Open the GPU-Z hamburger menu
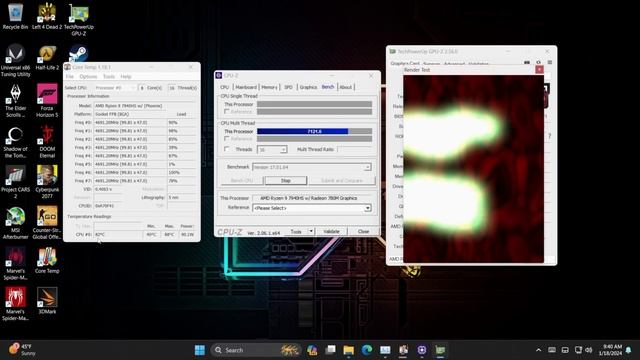The height and width of the screenshot is (360, 640). pyautogui.click(x=550, y=63)
